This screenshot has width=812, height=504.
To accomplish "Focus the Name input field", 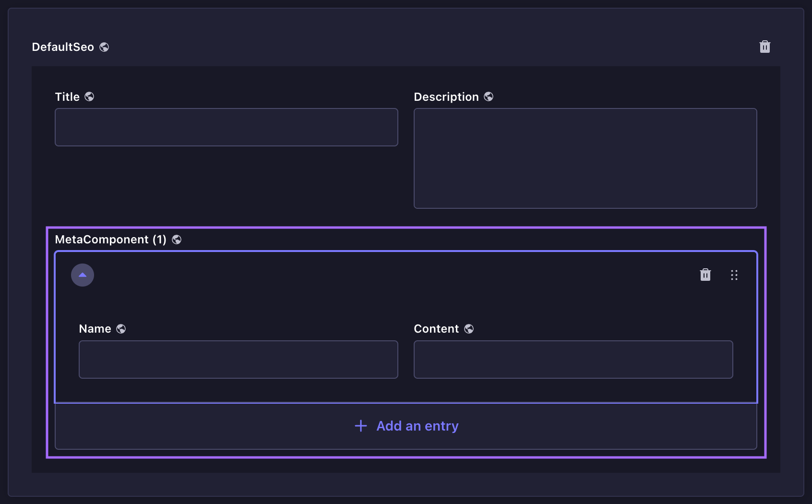I will click(238, 360).
